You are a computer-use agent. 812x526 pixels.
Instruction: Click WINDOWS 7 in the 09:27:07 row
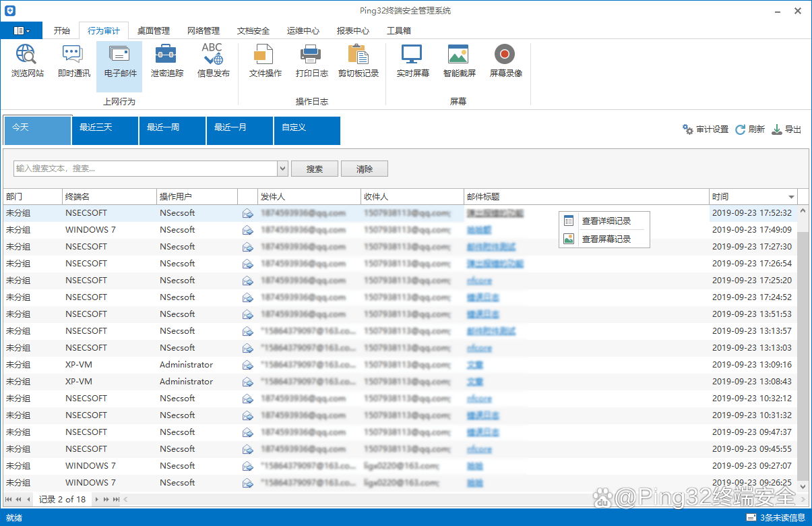coord(90,466)
